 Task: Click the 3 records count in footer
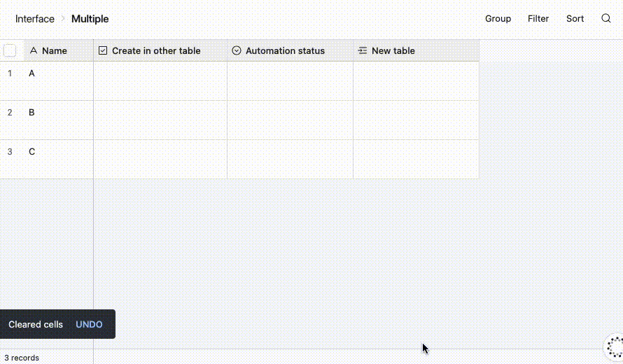pyautogui.click(x=22, y=358)
